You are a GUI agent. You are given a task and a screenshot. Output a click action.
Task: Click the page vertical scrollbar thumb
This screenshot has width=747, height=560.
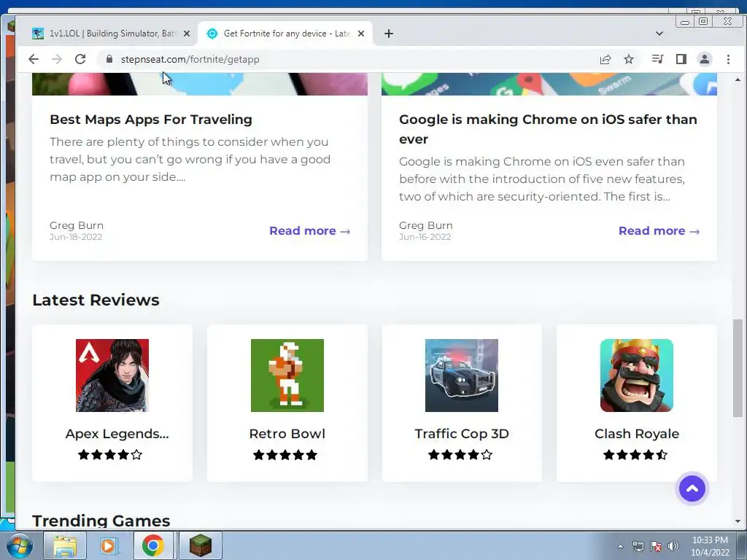click(x=738, y=368)
